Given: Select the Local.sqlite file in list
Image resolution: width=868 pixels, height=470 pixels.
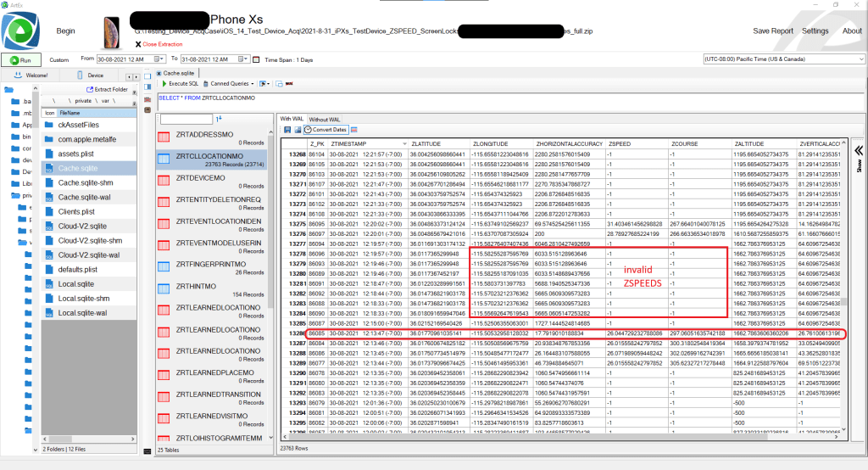Looking at the screenshot, I should pyautogui.click(x=75, y=283).
